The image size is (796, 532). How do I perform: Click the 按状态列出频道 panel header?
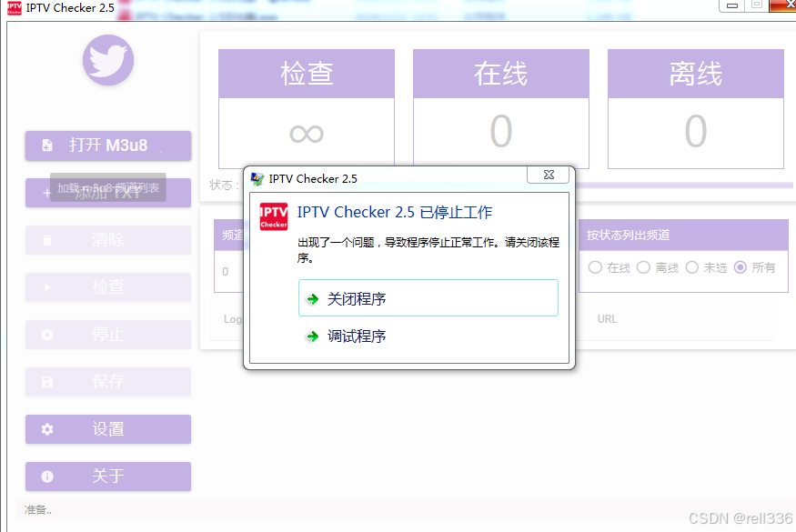[x=683, y=235]
